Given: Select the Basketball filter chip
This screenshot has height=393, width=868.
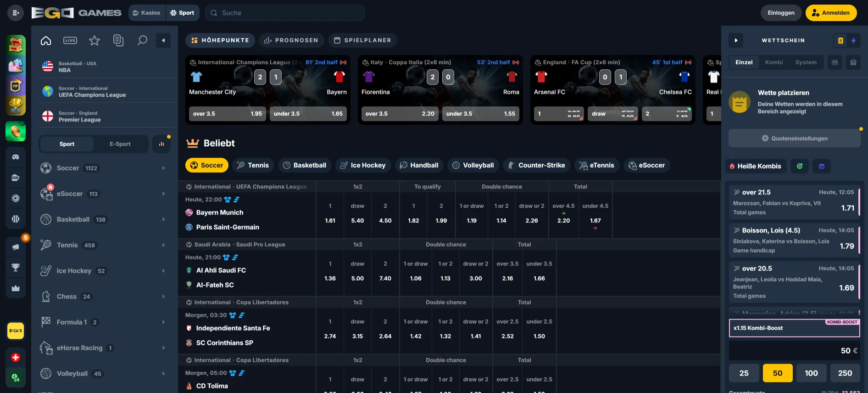Looking at the screenshot, I should [x=305, y=165].
